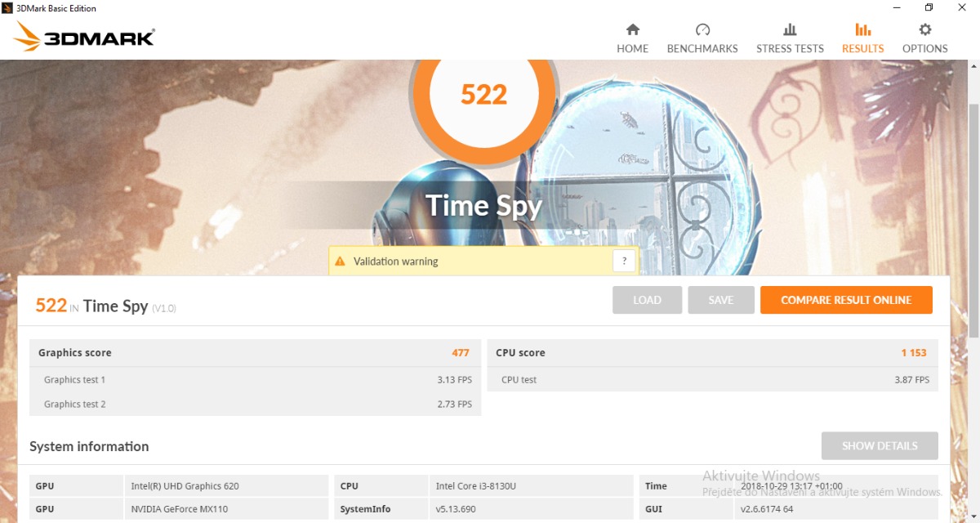Expand system info with Show Details
The image size is (980, 523).
[880, 446]
